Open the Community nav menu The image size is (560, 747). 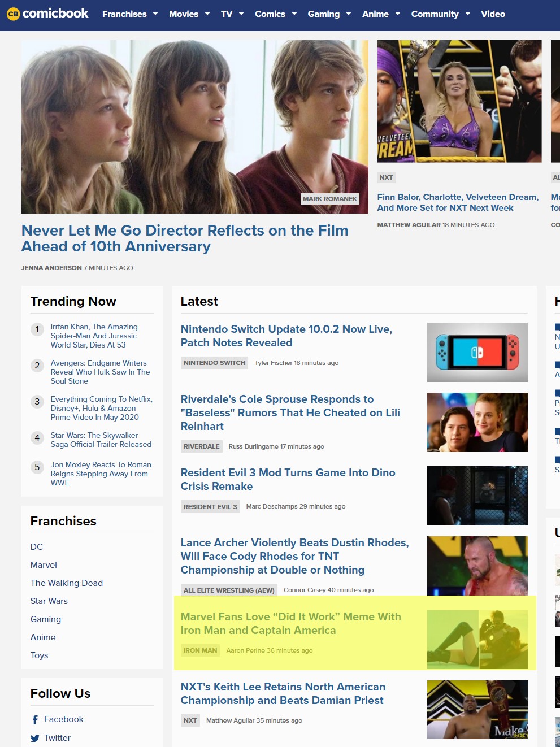pyautogui.click(x=435, y=14)
